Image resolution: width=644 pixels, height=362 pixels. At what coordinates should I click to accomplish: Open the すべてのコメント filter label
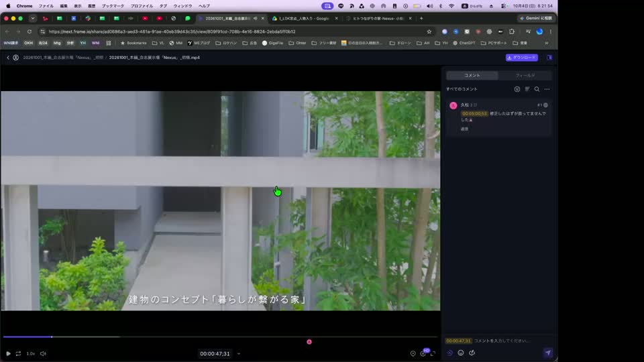(x=462, y=89)
